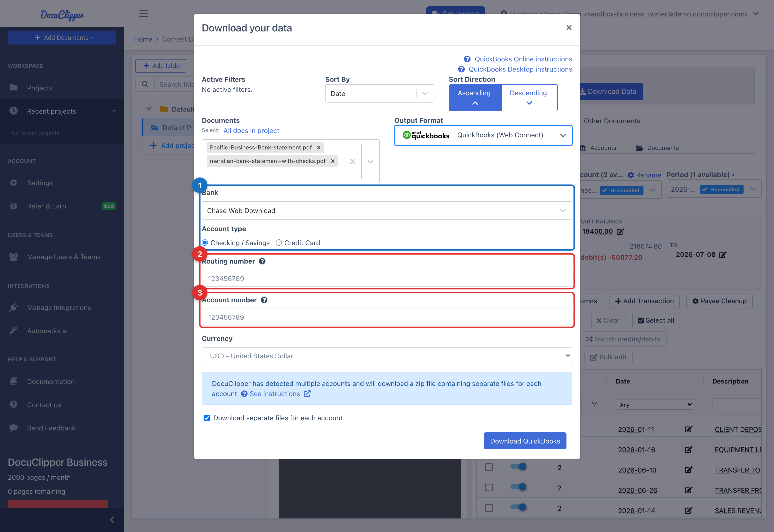Check the 2026-01-14 transaction row checkbox

coord(489,508)
